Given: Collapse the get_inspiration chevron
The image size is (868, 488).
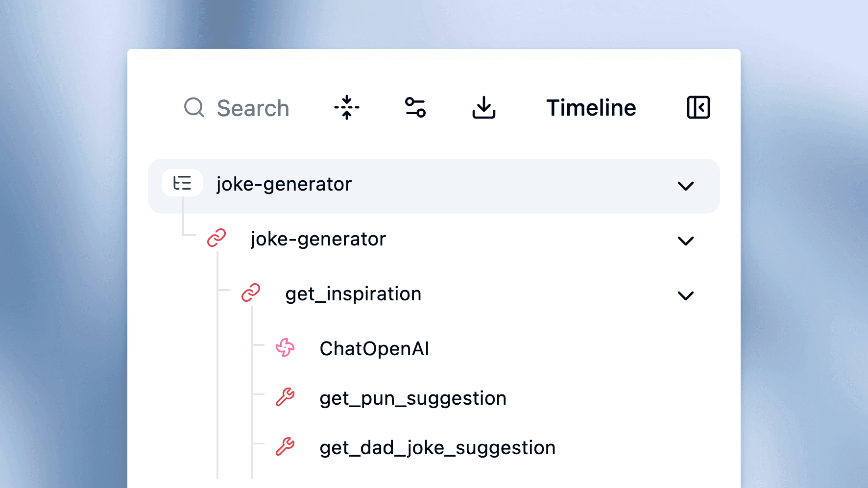Looking at the screenshot, I should point(685,296).
